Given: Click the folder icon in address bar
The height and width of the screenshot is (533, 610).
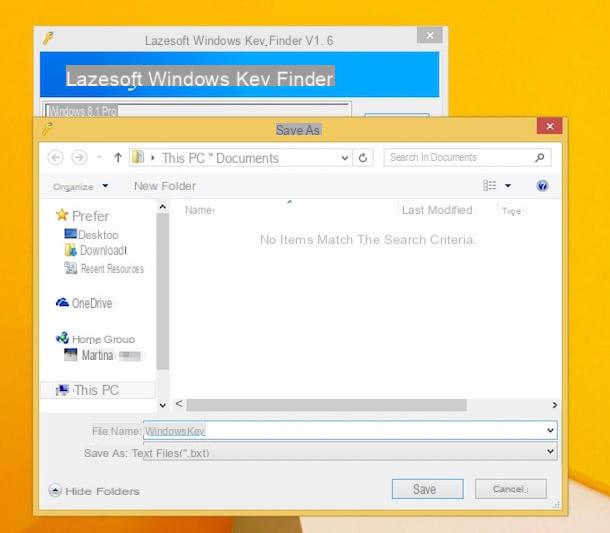Looking at the screenshot, I should pos(138,157).
